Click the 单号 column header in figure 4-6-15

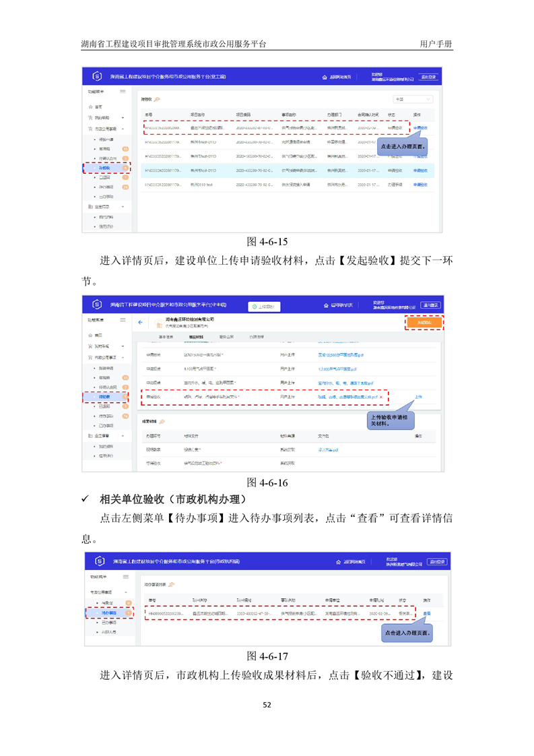(149, 115)
